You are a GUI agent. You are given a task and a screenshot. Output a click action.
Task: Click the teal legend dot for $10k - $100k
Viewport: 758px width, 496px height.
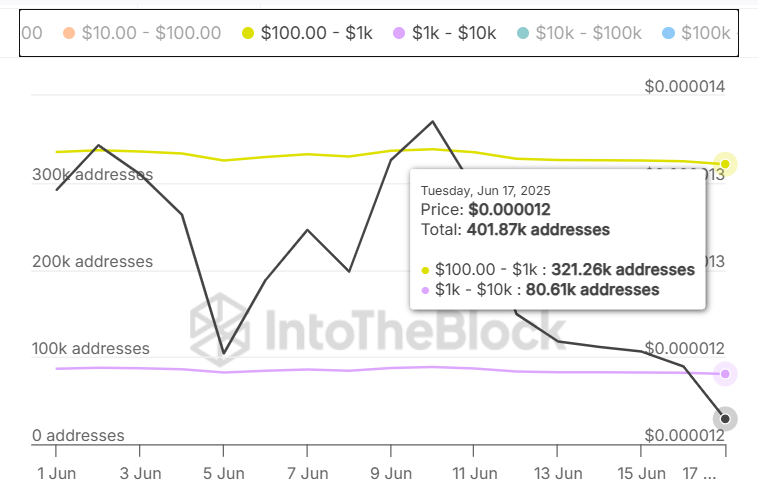pos(523,33)
